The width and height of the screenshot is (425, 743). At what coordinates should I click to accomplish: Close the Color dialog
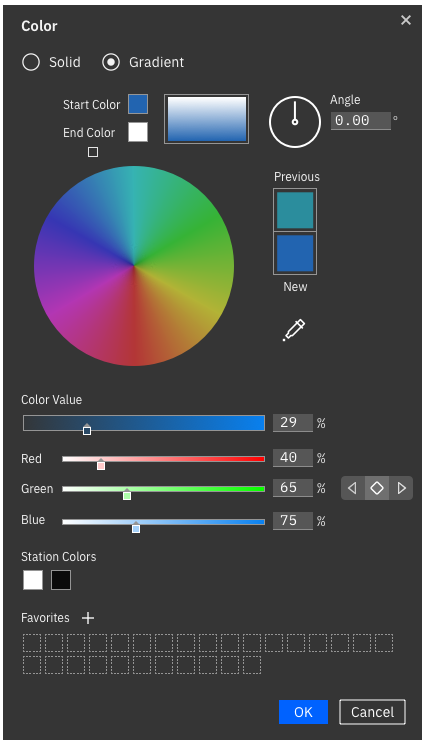pos(406,20)
